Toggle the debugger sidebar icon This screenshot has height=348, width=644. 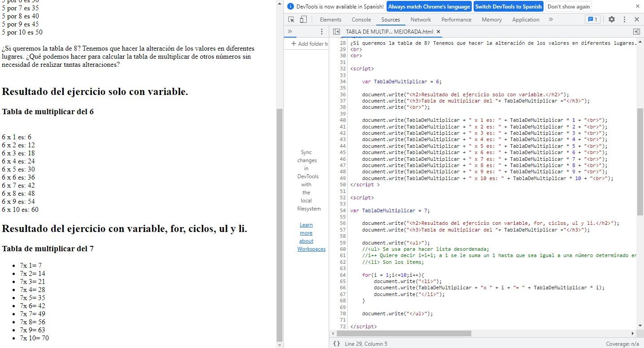click(636, 31)
